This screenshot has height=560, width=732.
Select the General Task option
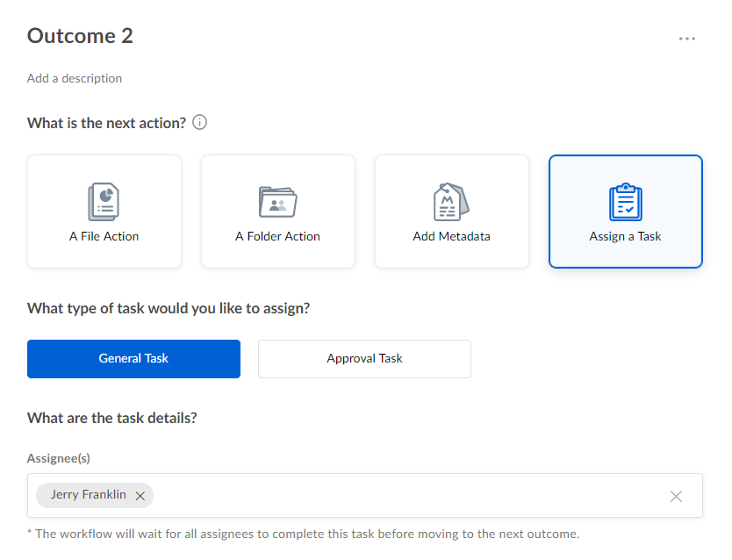coord(133,358)
